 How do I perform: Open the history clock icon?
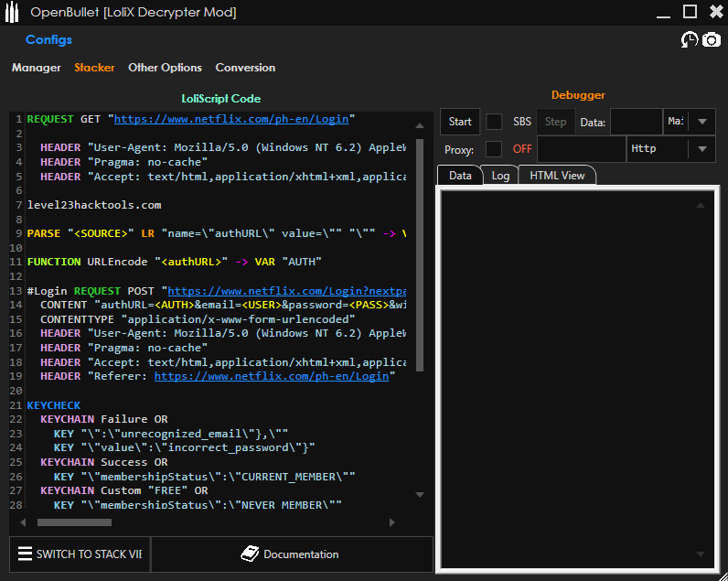click(690, 40)
